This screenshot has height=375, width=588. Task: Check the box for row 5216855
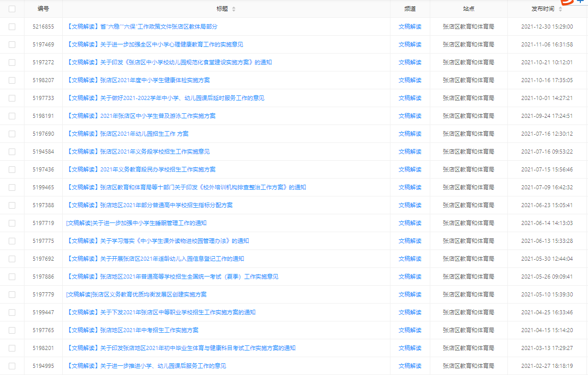point(12,27)
